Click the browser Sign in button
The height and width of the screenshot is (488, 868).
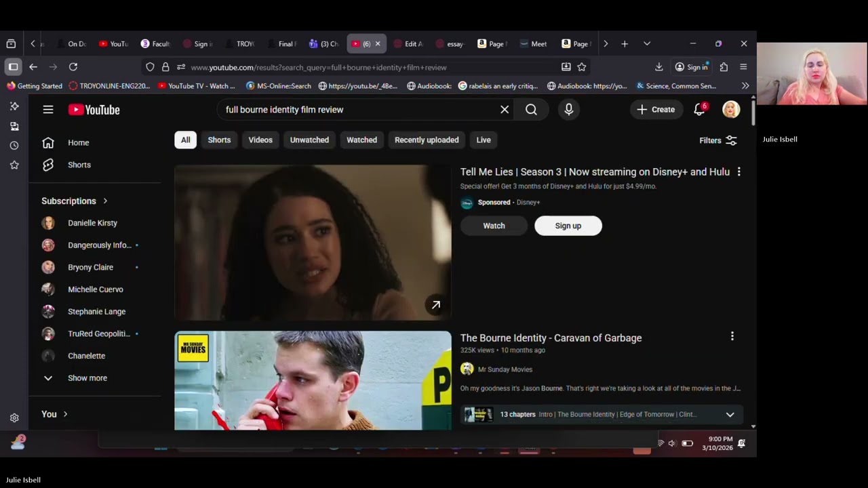[692, 67]
